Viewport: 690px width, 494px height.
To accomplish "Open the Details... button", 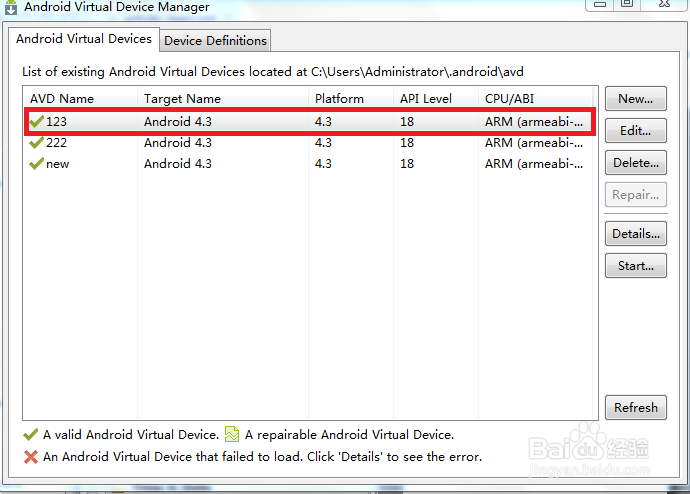I will (635, 234).
